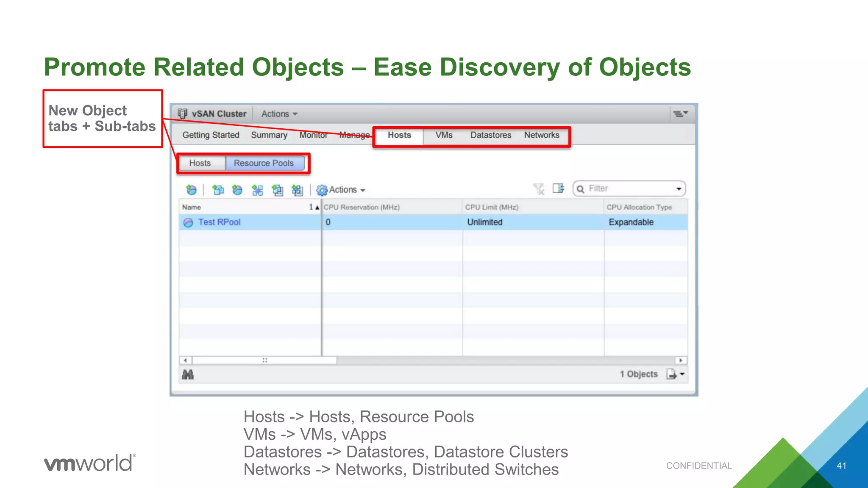Sort by CPU Allocation Type column
This screenshot has width=868, height=488.
[646, 207]
